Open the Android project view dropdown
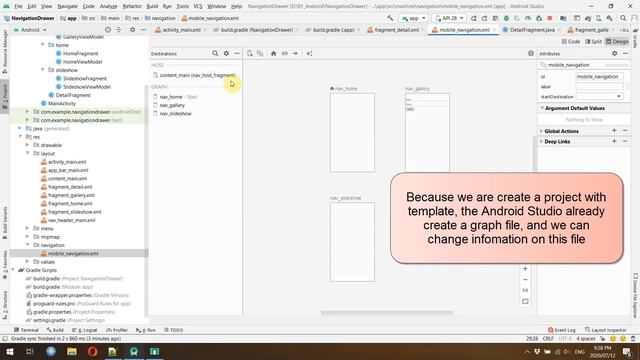 point(30,30)
